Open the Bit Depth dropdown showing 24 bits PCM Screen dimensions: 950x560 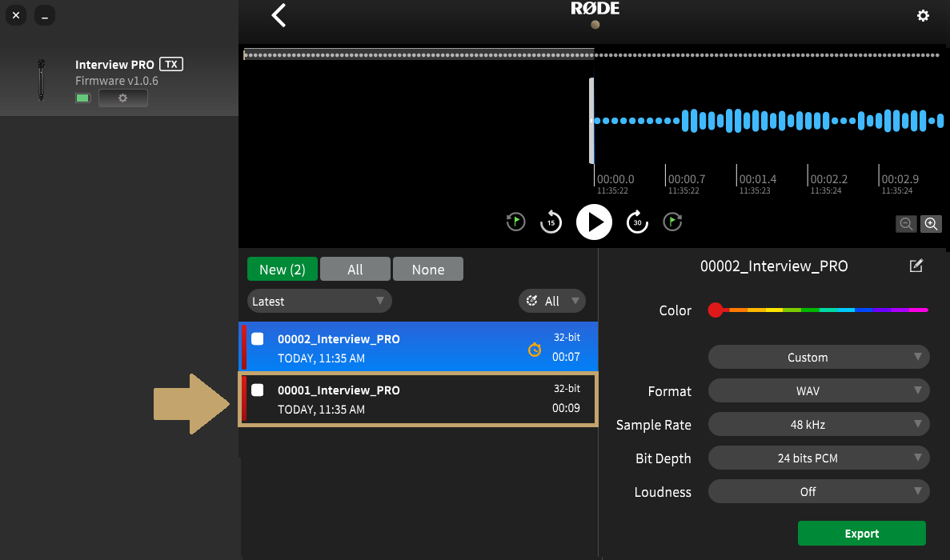819,458
